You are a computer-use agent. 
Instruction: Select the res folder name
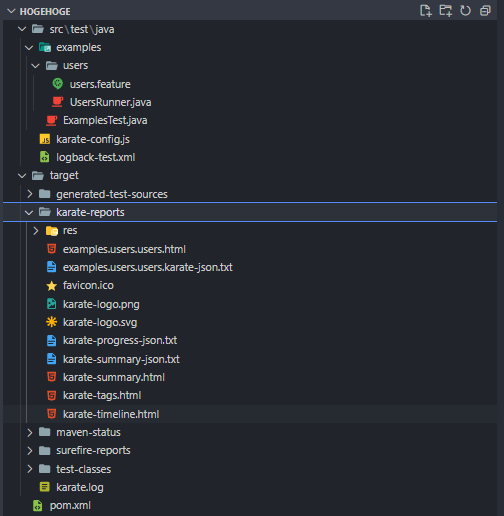pos(70,230)
